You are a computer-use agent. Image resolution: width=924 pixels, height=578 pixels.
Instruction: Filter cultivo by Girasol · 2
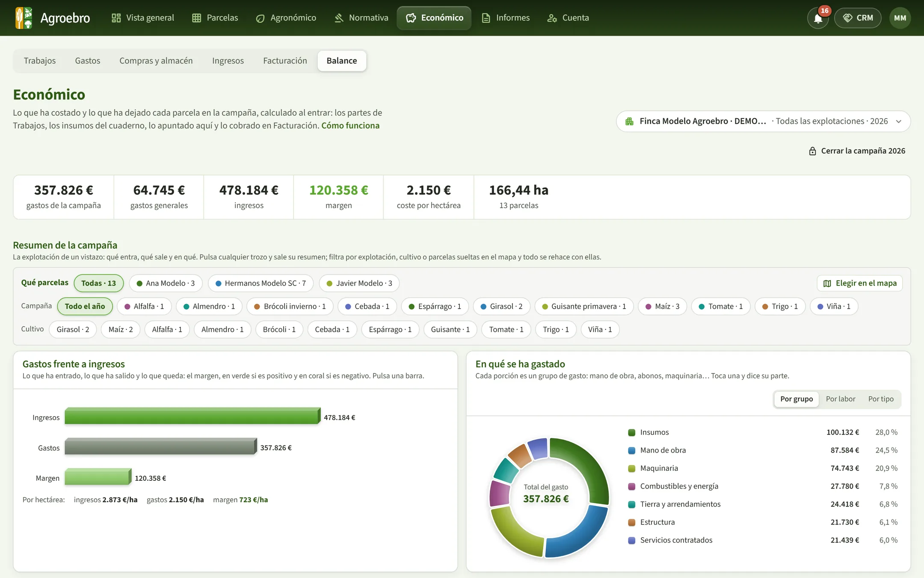(73, 329)
